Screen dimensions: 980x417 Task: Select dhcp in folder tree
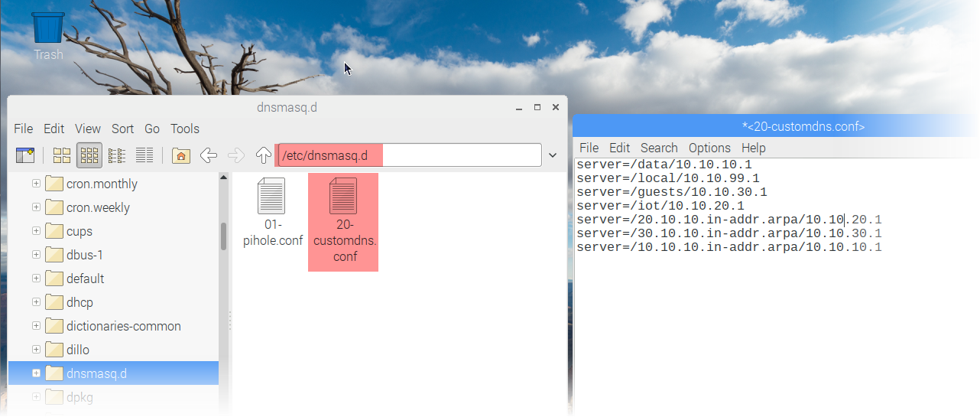[80, 302]
